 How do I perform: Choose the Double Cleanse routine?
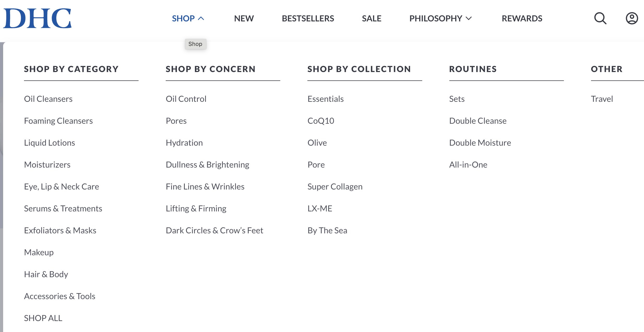478,121
